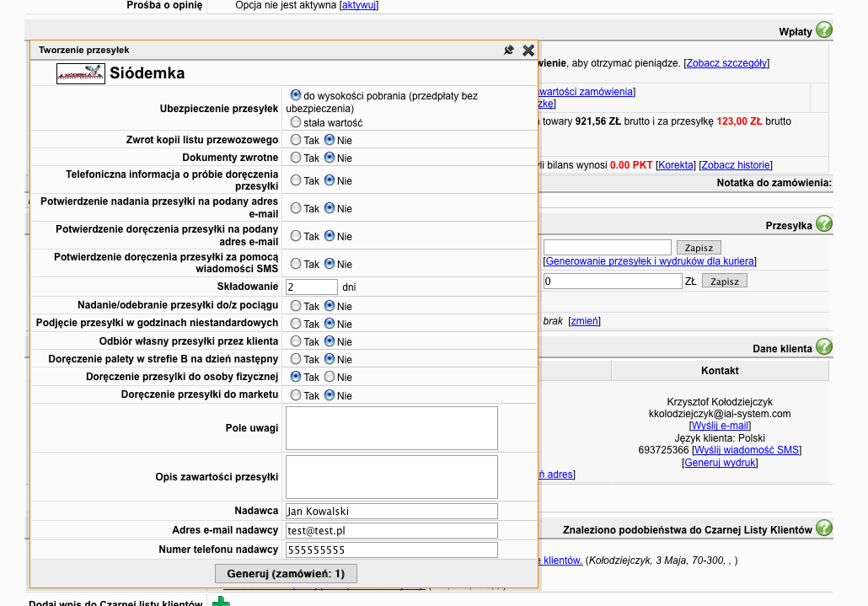Open Generowanie przesyłek i wydruków dla kuriera
868x606 pixels.
650,261
